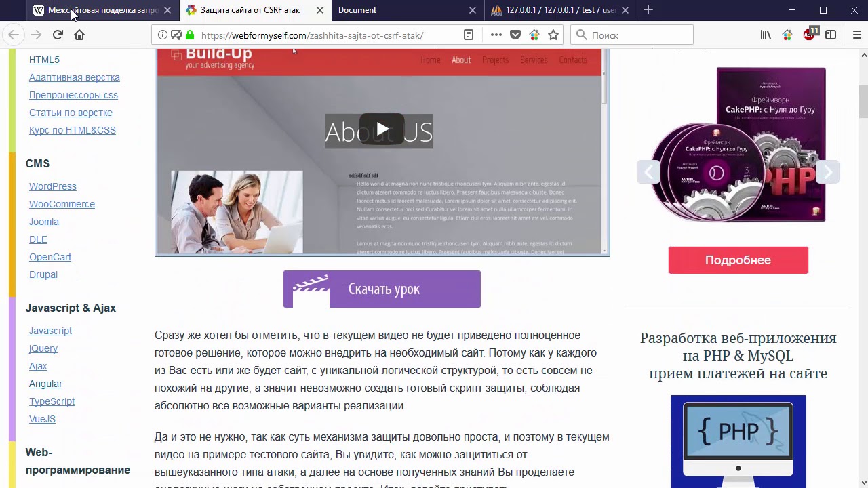Viewport: 868px width, 488px height.
Task: Click the browser Back arrow
Action: (14, 35)
